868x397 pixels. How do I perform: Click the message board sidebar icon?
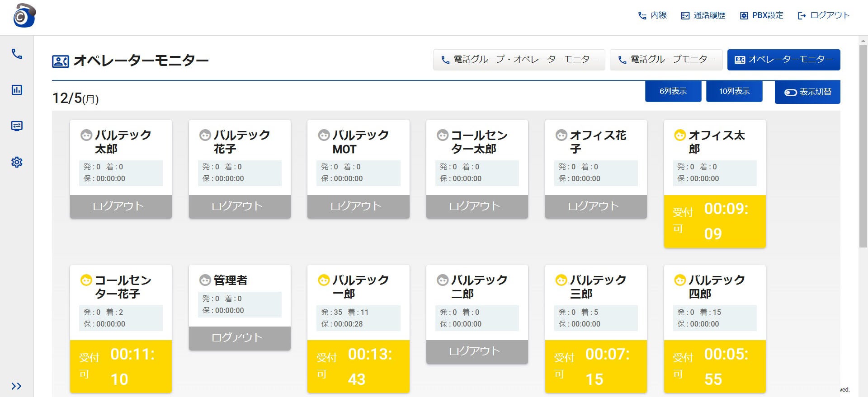[17, 126]
